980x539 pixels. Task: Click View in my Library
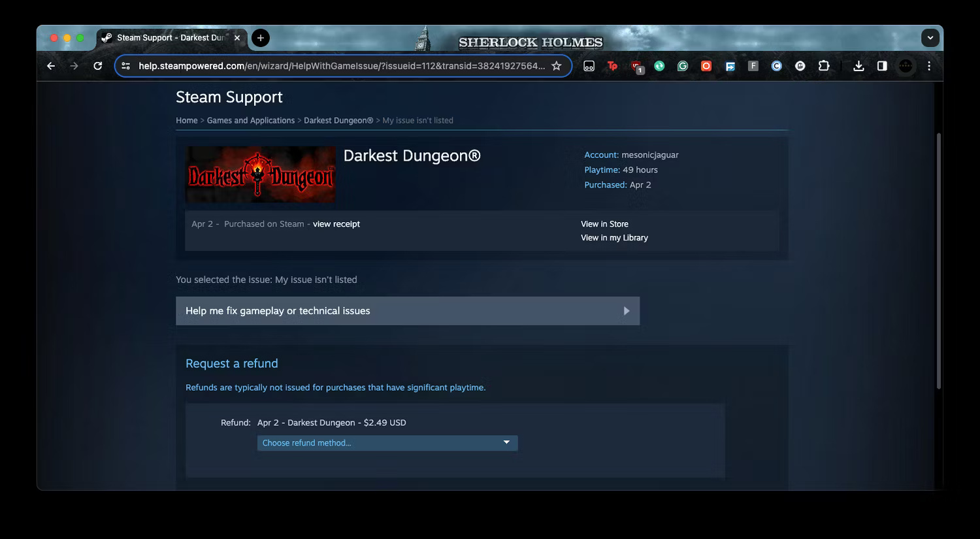tap(613, 237)
